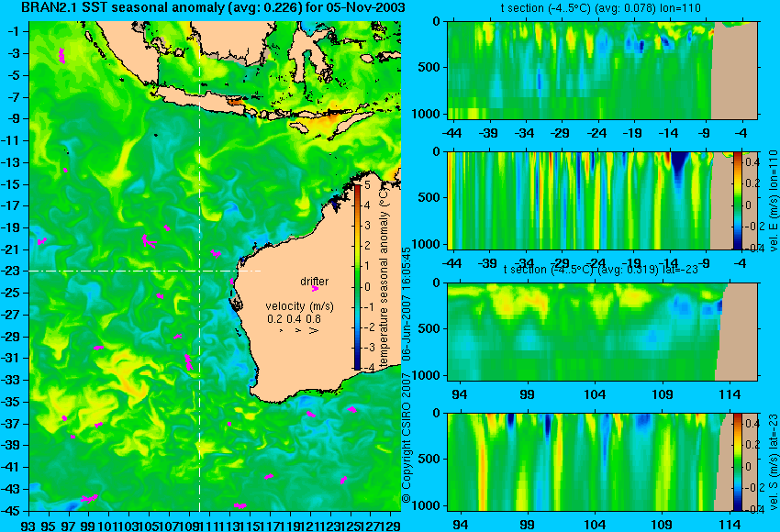Select the temperature seasonal anomaly colorbar

point(357,277)
